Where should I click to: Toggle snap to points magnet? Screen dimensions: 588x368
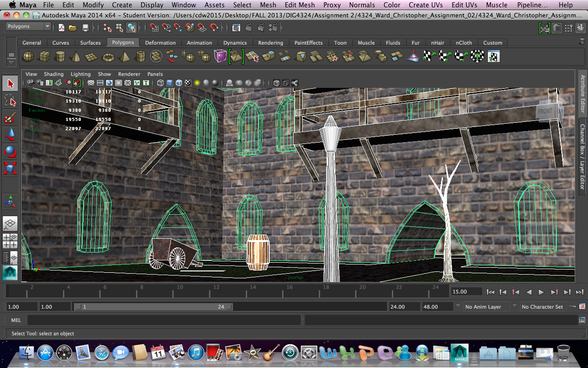click(x=178, y=28)
